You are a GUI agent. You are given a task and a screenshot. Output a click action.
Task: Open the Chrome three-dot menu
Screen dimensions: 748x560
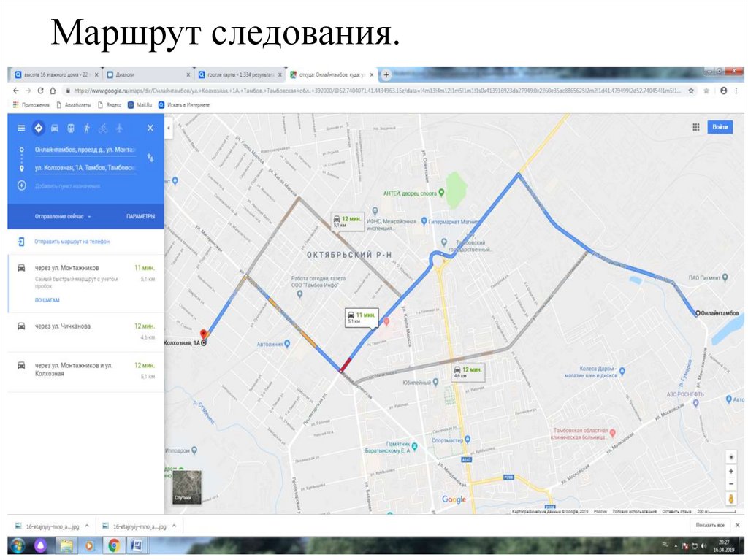[x=736, y=91]
